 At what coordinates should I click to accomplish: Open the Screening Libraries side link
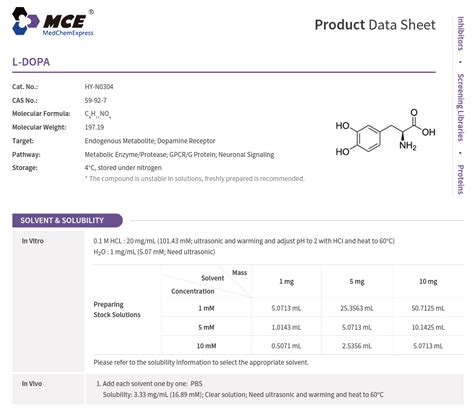point(460,107)
